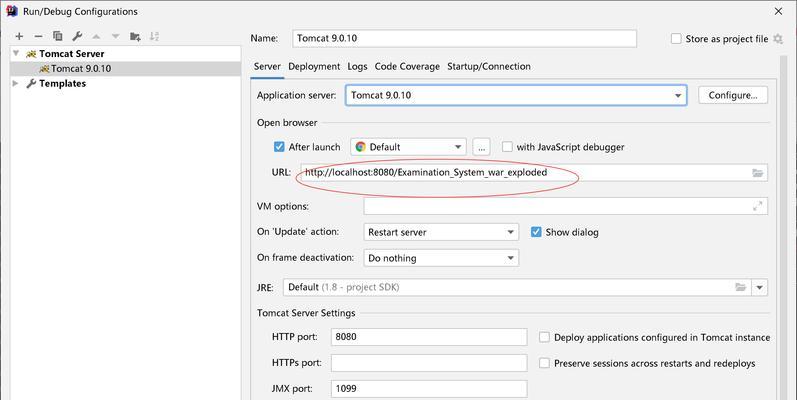The width and height of the screenshot is (797, 400).
Task: Copy the selected configuration
Action: click(57, 36)
